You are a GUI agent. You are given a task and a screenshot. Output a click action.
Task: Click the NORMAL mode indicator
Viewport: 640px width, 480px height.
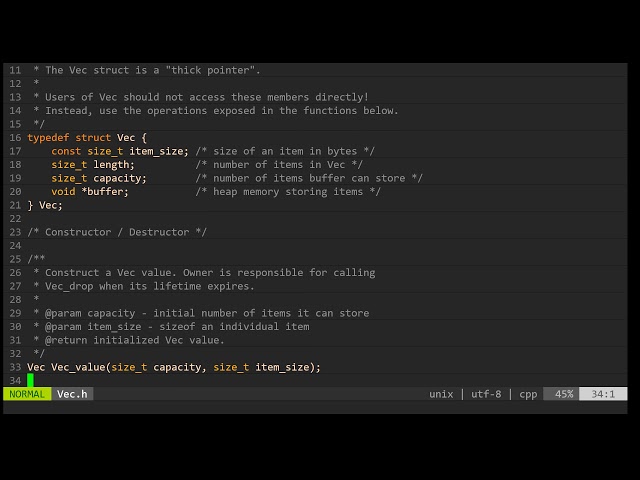[27, 394]
